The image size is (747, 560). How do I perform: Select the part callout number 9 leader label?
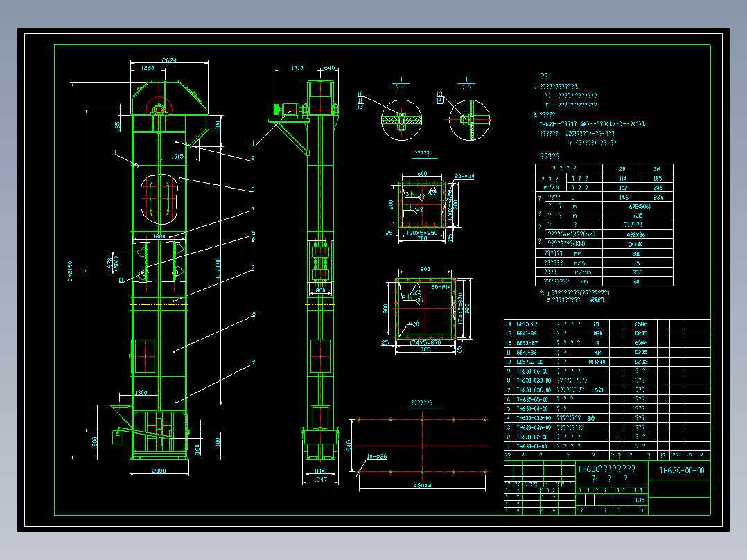click(254, 362)
